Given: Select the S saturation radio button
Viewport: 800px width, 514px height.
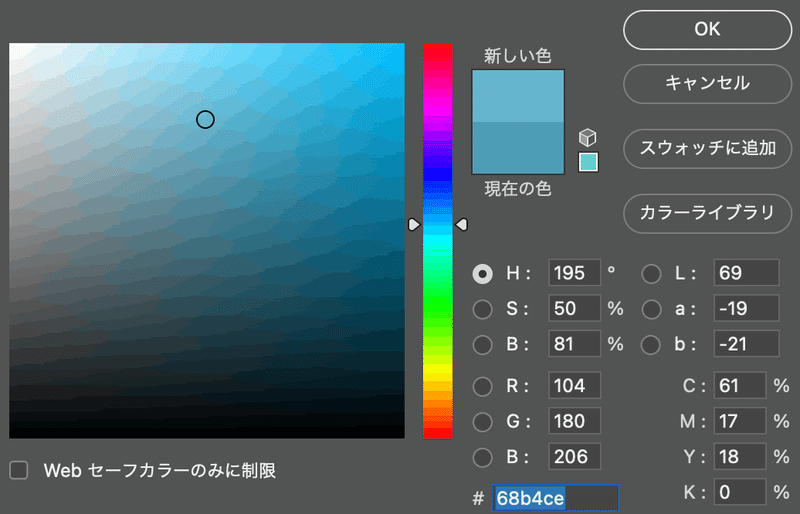Looking at the screenshot, I should pyautogui.click(x=483, y=309).
